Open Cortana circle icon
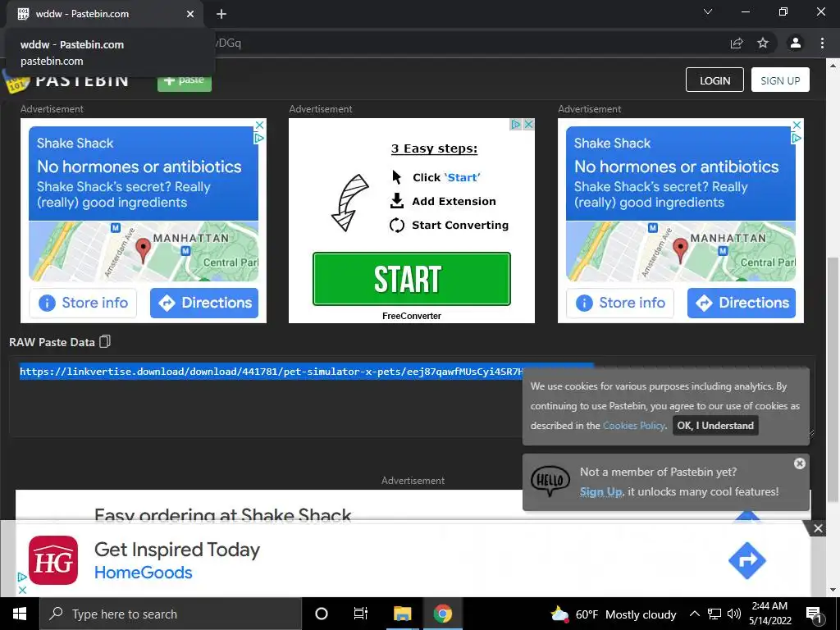Viewport: 840px width, 630px height. click(x=322, y=614)
